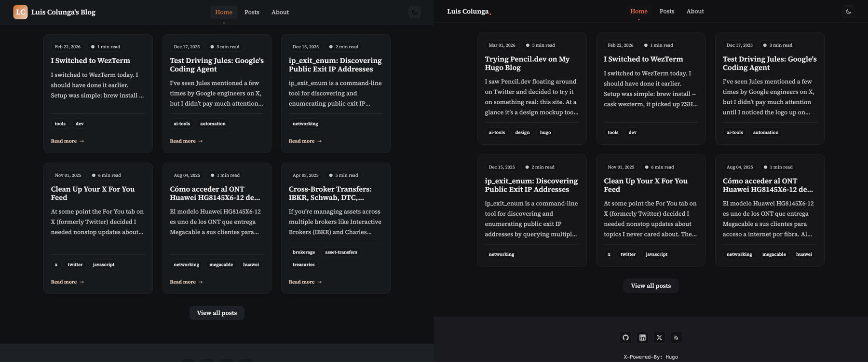Choose the asset-transfers tag
The image size is (868, 362).
tap(341, 252)
